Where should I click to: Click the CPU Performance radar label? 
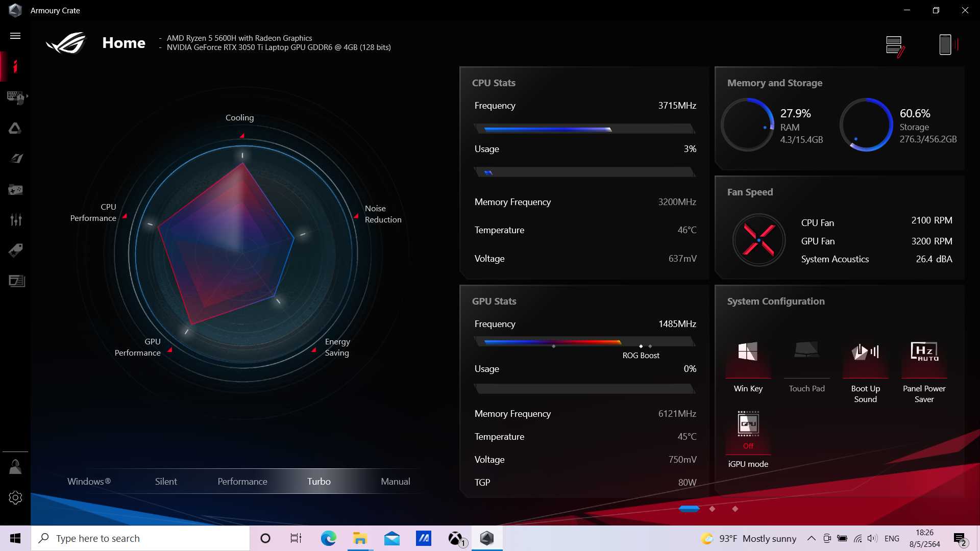pos(93,212)
